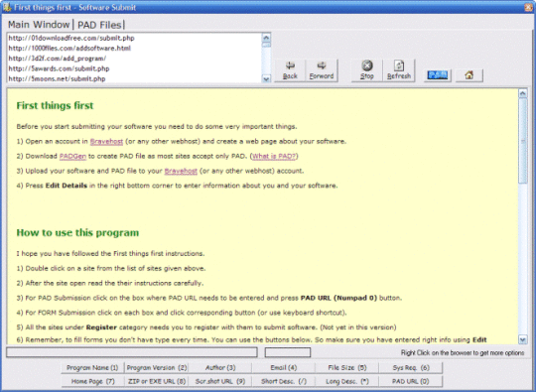Go to the Home page house icon
This screenshot has width=536, height=392.
tap(469, 74)
